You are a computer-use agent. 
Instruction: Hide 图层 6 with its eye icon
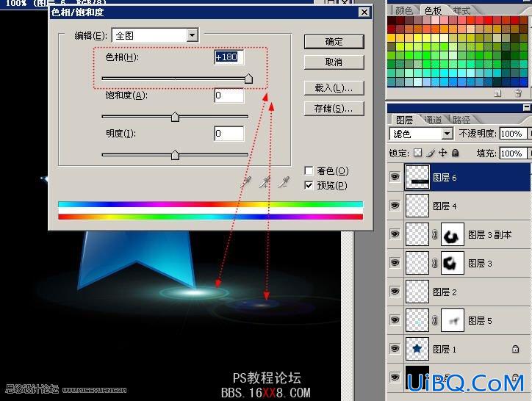pos(395,177)
